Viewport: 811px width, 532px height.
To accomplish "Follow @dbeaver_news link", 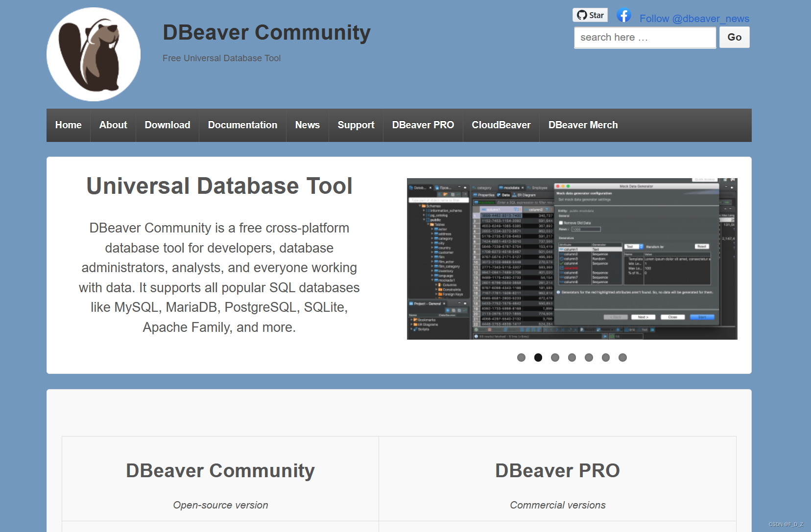I will [x=694, y=19].
